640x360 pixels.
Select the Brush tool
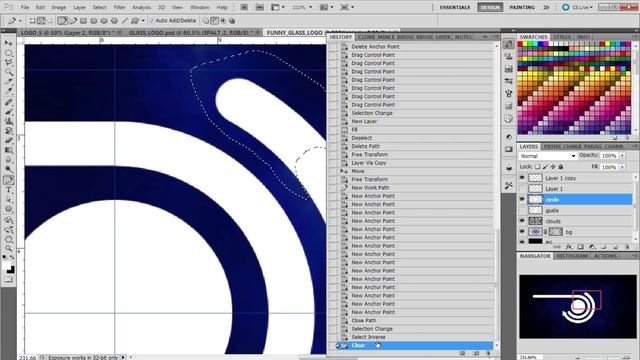[9, 111]
